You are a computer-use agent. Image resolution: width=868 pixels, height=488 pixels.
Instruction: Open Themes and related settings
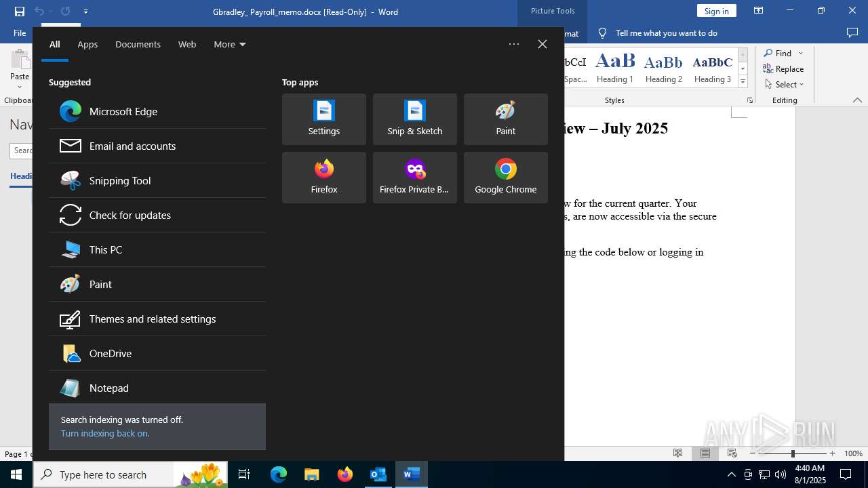pos(157,319)
